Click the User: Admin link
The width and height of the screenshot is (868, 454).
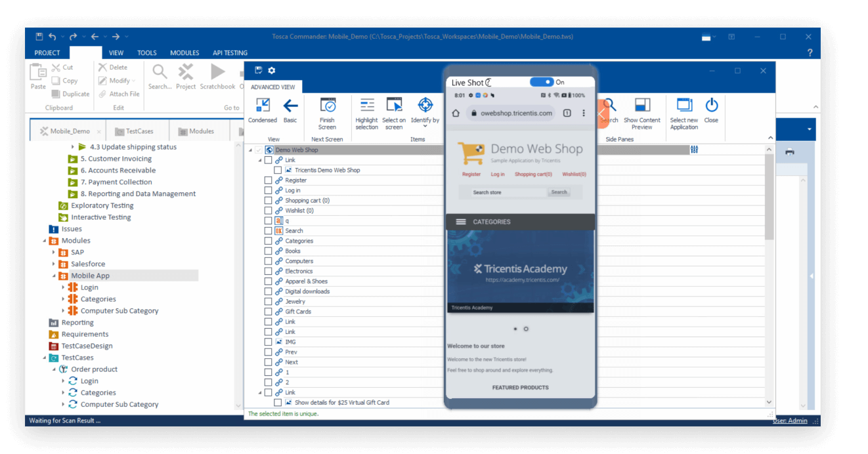pos(789,420)
